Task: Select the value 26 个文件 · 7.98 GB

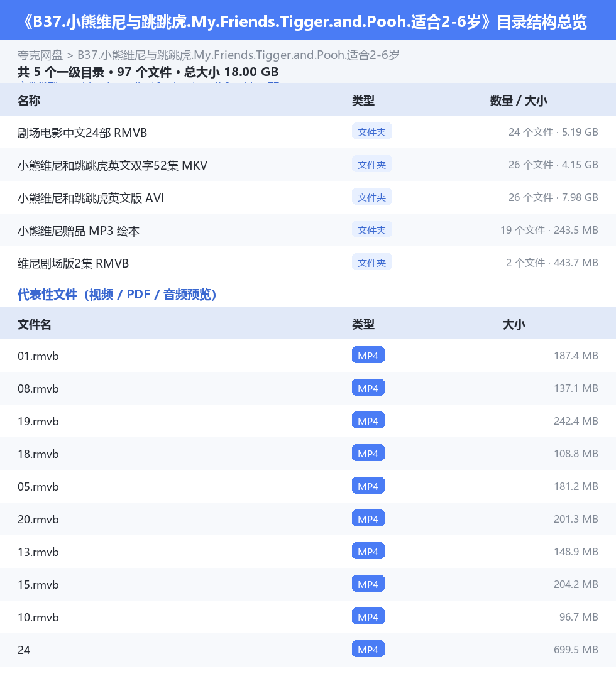Action: [x=553, y=197]
